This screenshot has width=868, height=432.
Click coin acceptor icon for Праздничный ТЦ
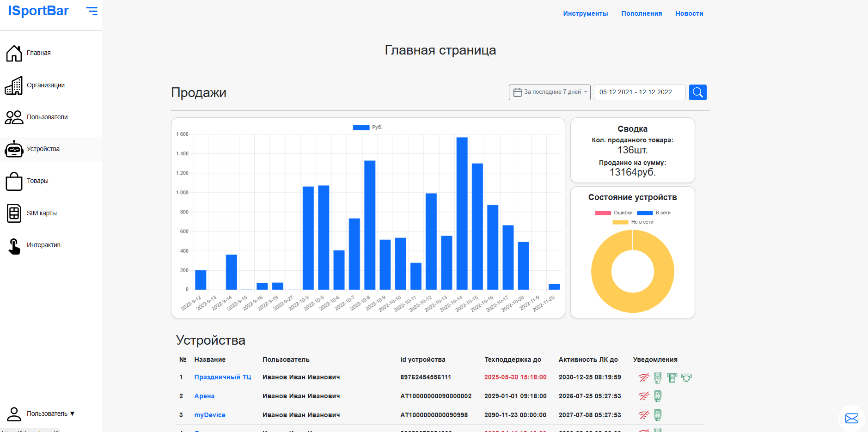click(x=686, y=377)
